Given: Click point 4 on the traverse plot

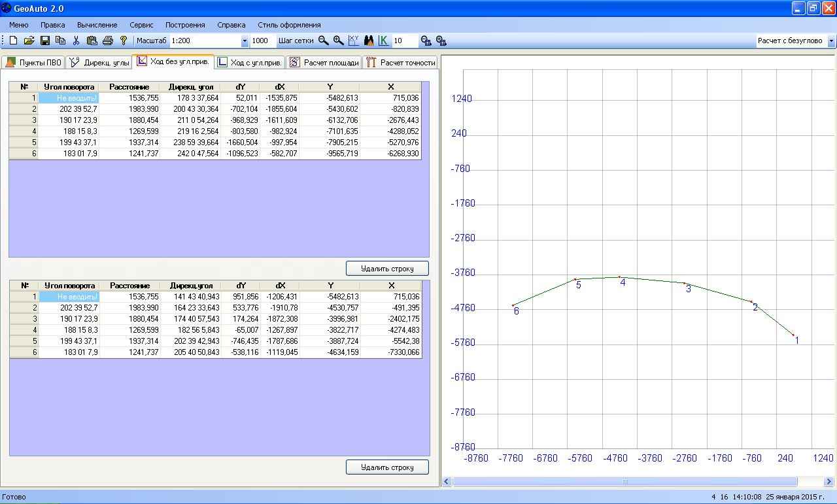Looking at the screenshot, I should [619, 277].
